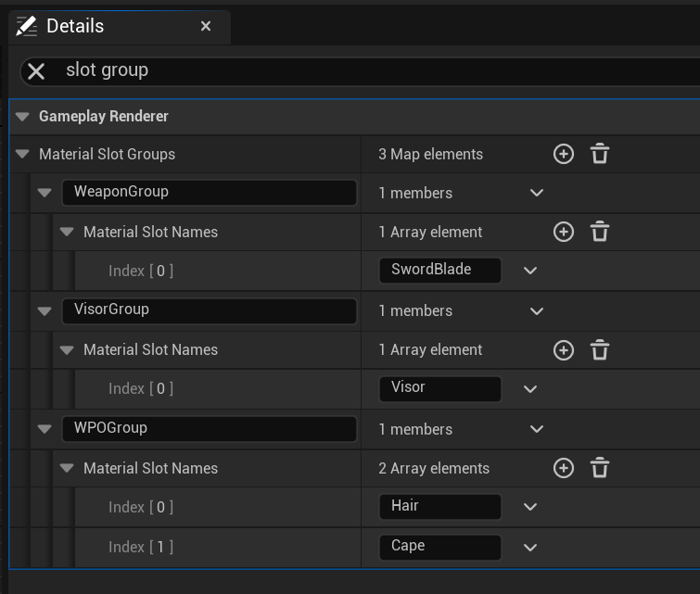700x594 pixels.
Task: Add an array element to WeaponGroup slot names
Action: click(564, 232)
